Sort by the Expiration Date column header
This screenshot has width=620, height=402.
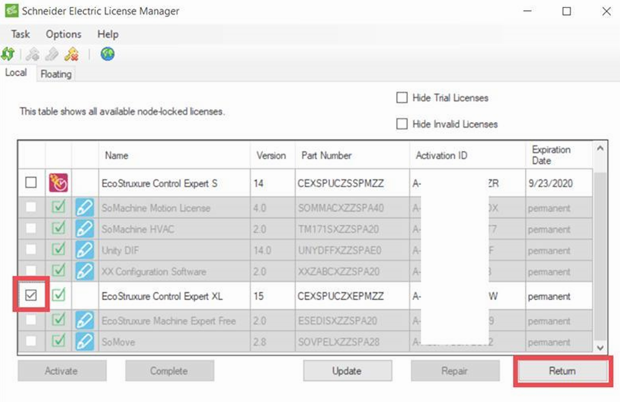(x=559, y=155)
